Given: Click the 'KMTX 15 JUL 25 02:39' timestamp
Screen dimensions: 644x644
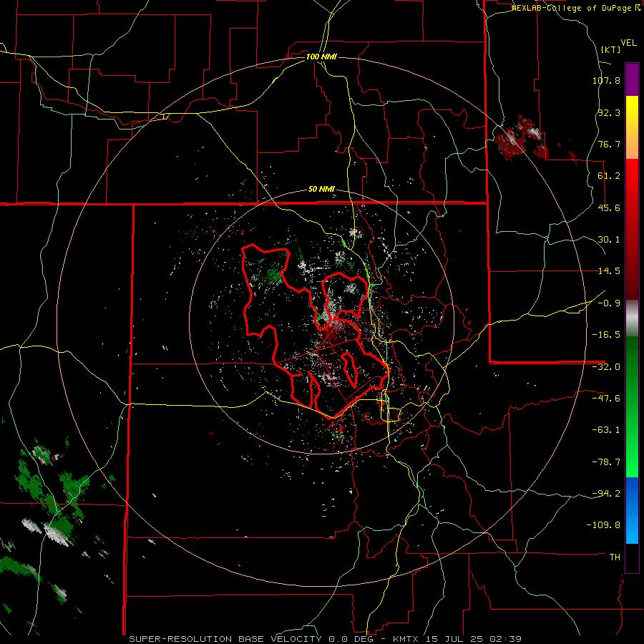Looking at the screenshot, I should pos(457,639).
